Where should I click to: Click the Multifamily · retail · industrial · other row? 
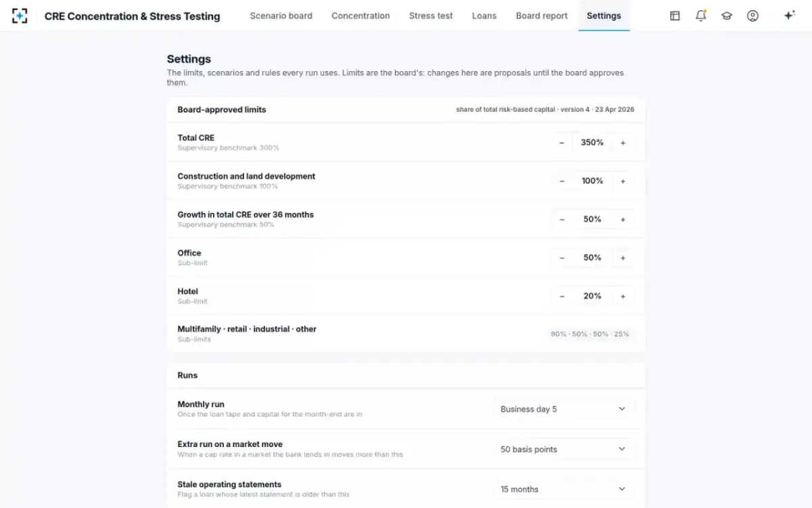(406, 334)
